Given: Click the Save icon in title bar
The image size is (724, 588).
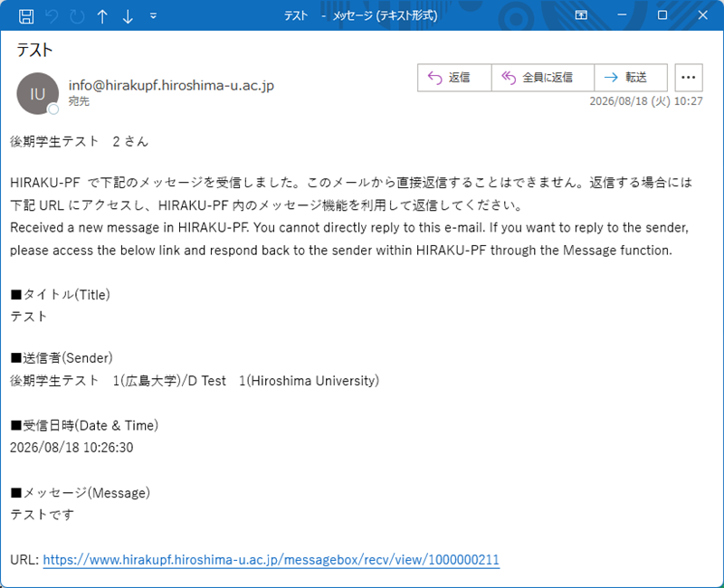Looking at the screenshot, I should tap(26, 16).
